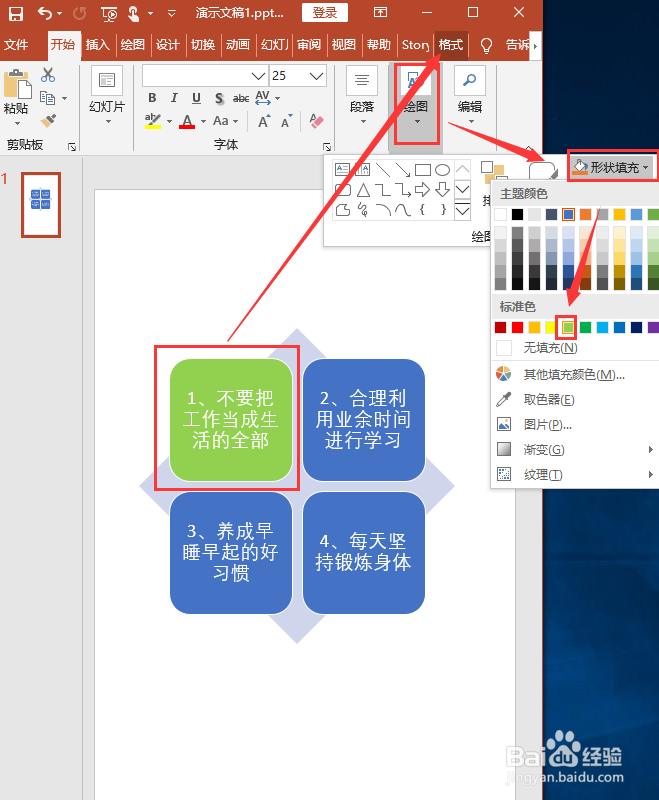659x800 pixels.
Task: Select the green shape 不要把工作当成生活的全部
Action: click(x=231, y=419)
